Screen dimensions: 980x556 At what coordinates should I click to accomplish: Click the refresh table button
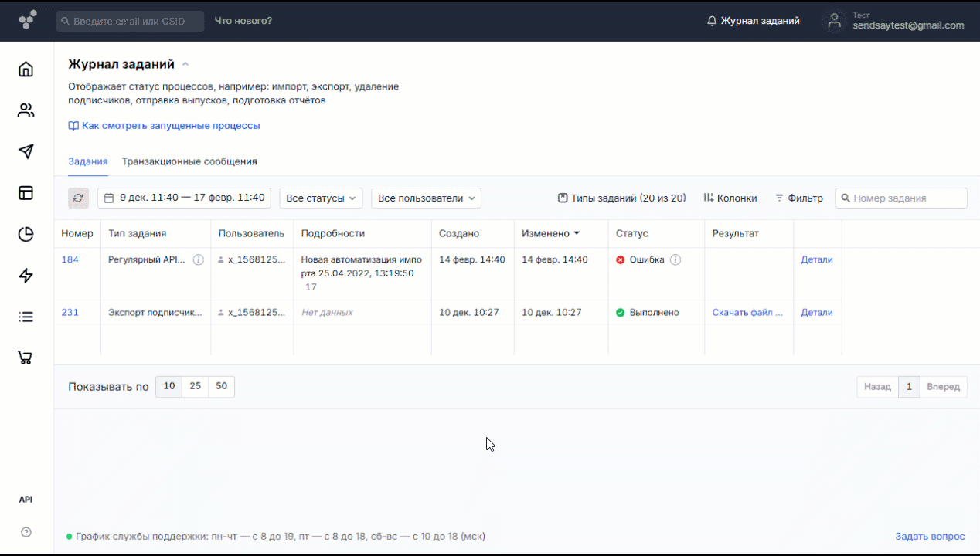coord(78,198)
